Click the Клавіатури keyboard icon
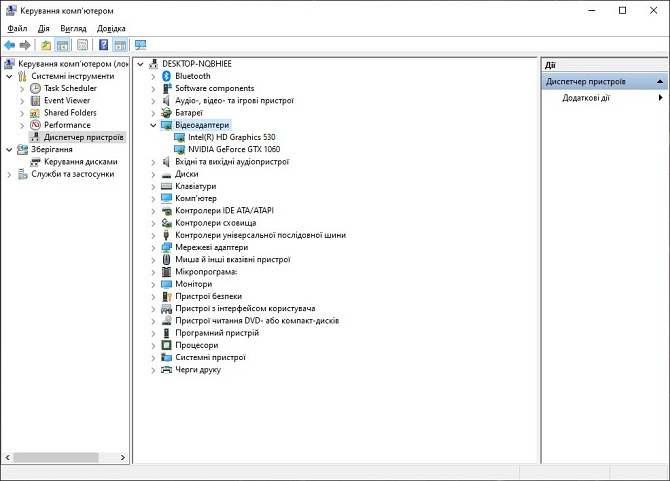670x481 pixels. [167, 186]
